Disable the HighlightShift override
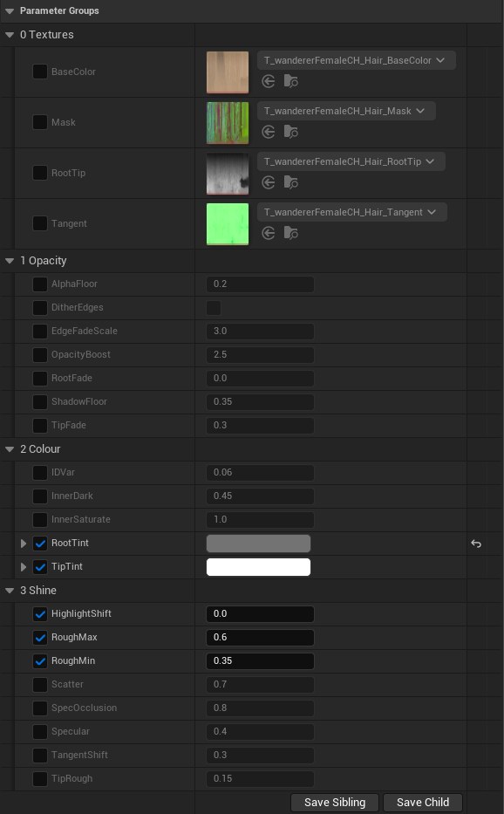This screenshot has height=814, width=504. click(x=40, y=614)
